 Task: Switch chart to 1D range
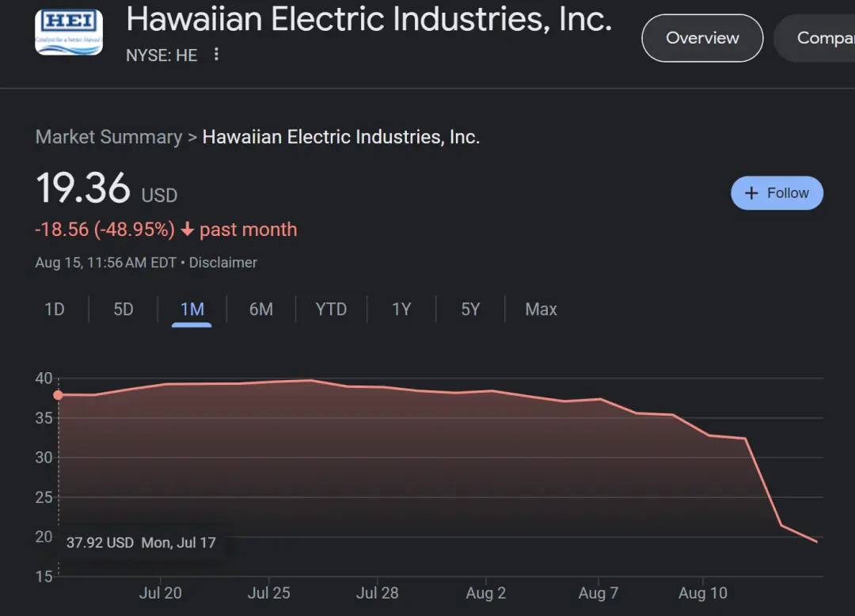coord(55,309)
